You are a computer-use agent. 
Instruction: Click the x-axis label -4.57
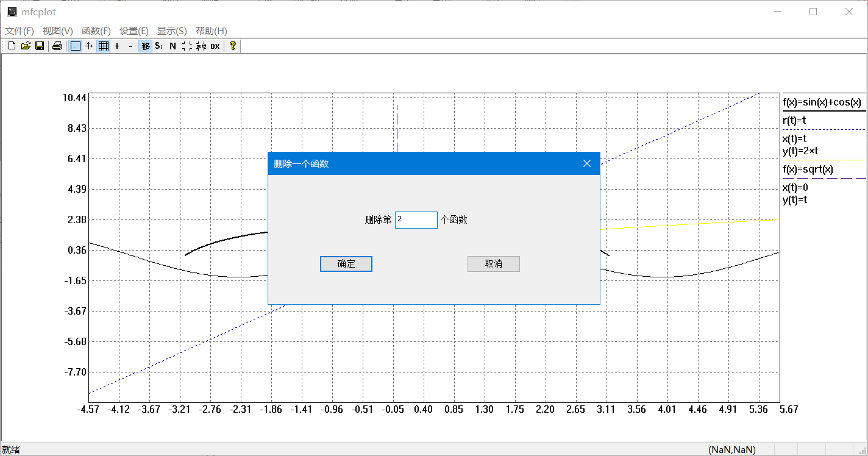[x=89, y=410]
